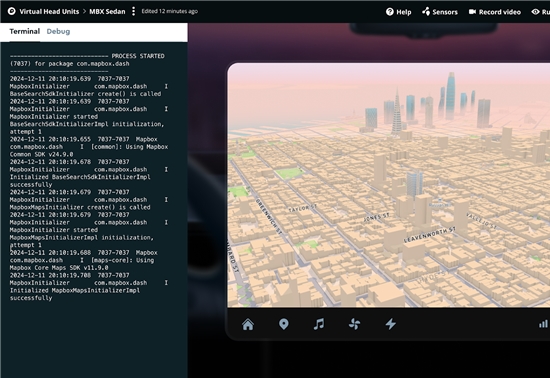Open the fan climate control icon
Viewport: 550px width, 378px height.
354,324
